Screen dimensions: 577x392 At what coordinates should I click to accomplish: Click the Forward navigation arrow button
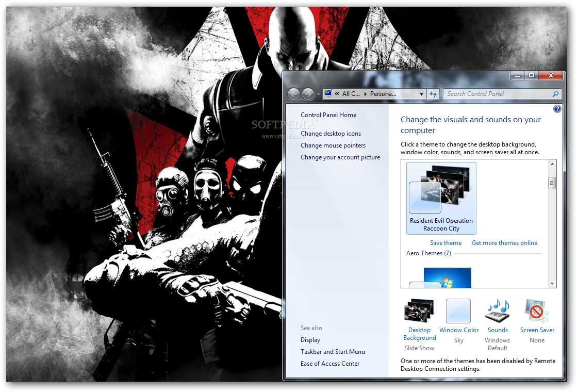[308, 94]
